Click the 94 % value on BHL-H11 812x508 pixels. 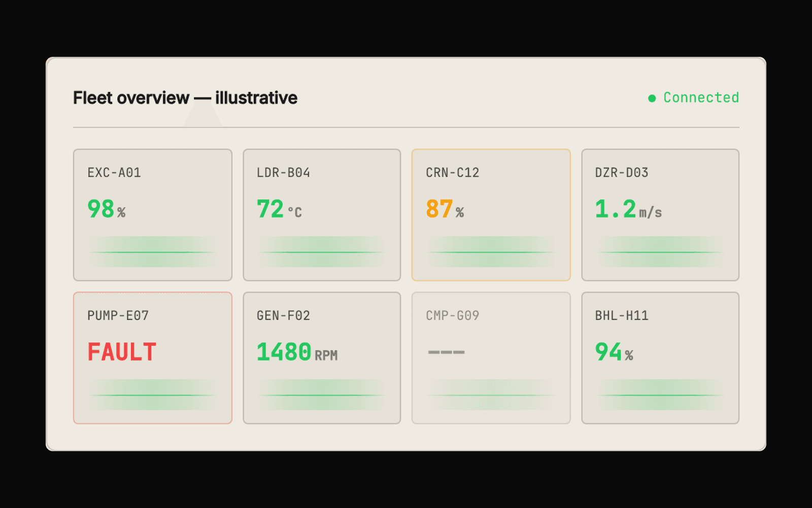614,352
